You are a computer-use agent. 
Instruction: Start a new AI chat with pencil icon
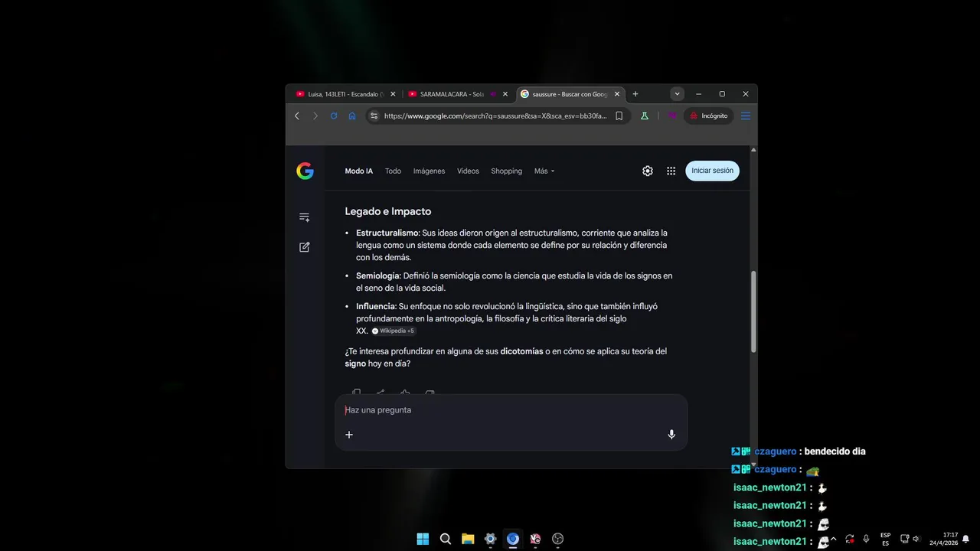305,247
